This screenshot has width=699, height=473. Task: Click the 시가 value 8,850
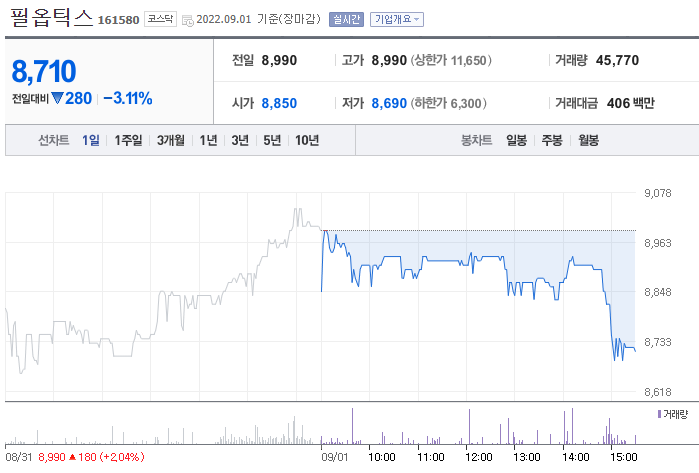(279, 103)
